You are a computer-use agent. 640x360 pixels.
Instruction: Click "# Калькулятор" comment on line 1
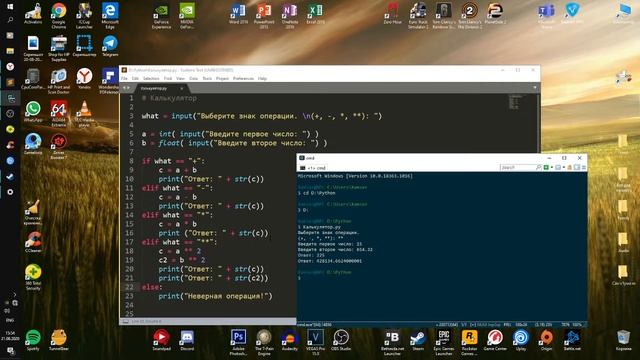tap(169, 98)
